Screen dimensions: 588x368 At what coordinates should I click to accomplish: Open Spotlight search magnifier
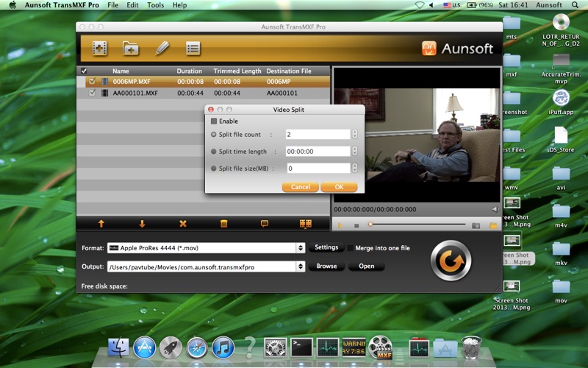tap(575, 5)
